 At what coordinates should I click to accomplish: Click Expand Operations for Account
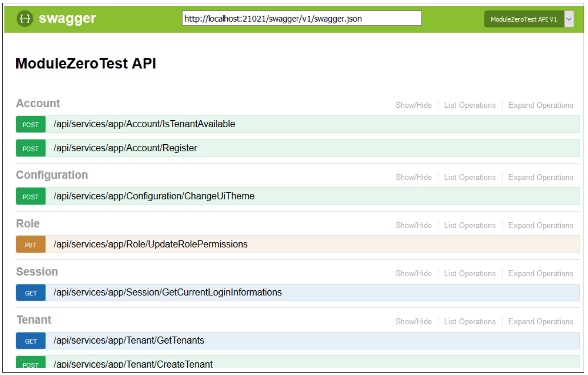(541, 105)
